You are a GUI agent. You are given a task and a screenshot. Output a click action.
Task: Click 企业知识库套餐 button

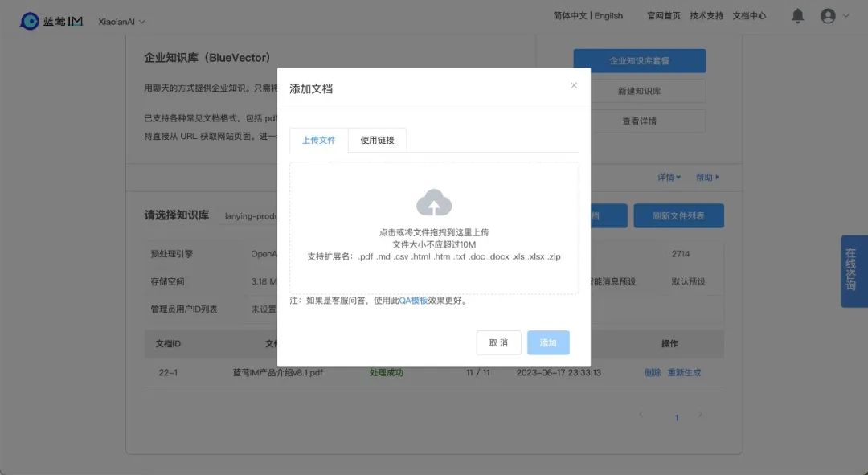(x=640, y=61)
